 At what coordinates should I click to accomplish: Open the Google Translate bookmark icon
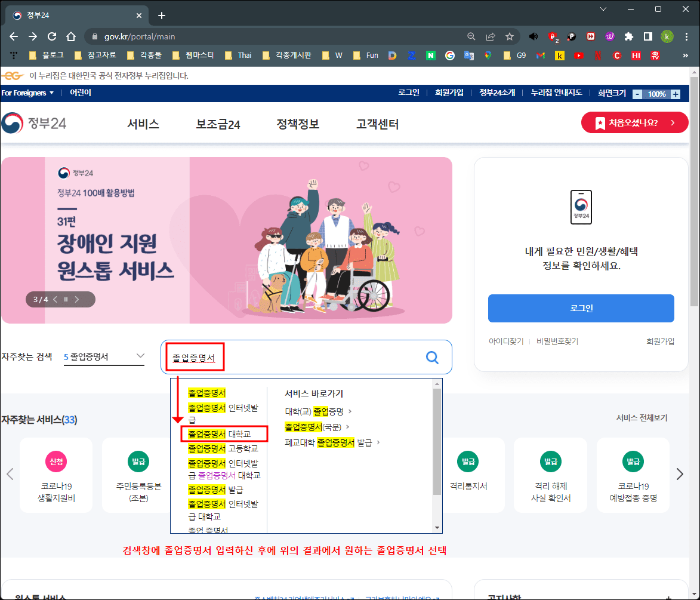pos(468,54)
